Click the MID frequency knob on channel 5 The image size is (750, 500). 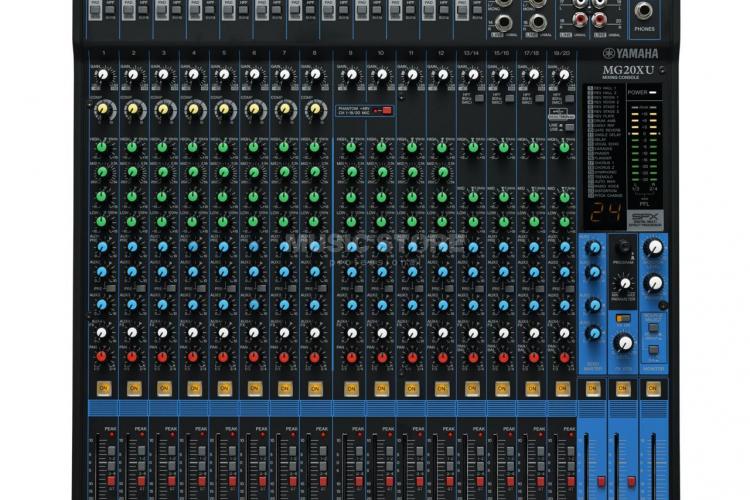tap(223, 172)
